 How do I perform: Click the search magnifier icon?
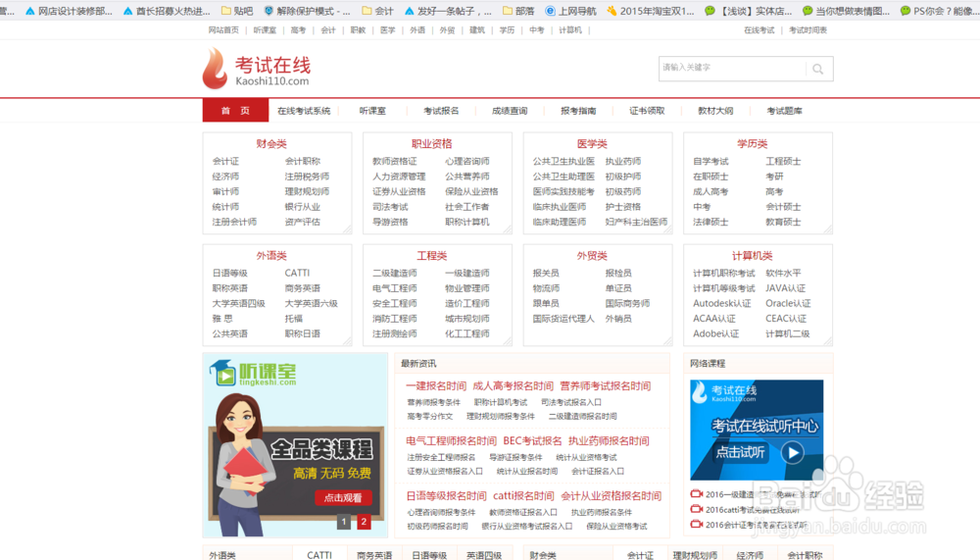coord(817,69)
